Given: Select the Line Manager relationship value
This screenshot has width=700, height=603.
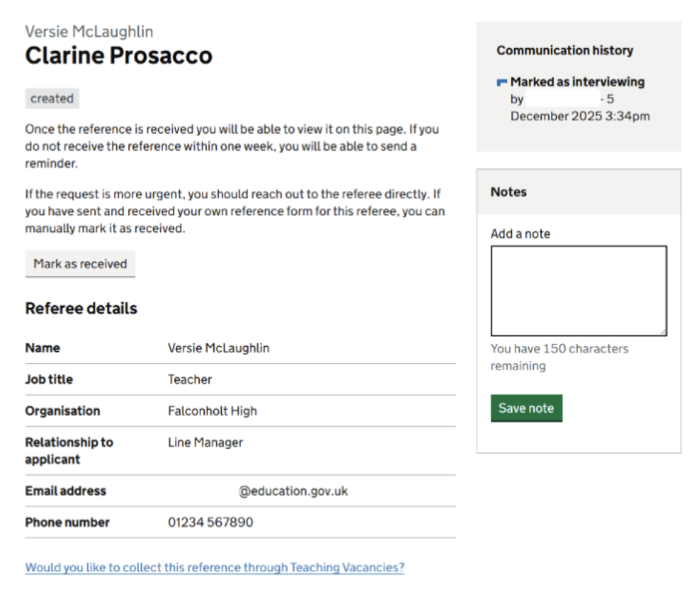Looking at the screenshot, I should pos(205,443).
